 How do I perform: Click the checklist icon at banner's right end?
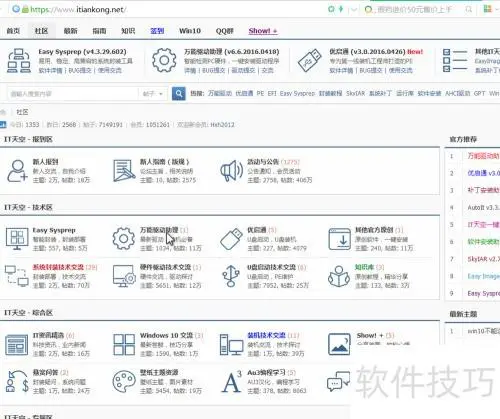coord(455,60)
